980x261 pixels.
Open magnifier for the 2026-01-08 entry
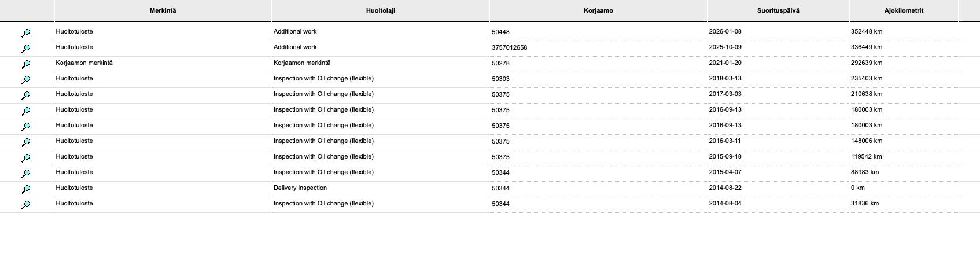tap(26, 33)
